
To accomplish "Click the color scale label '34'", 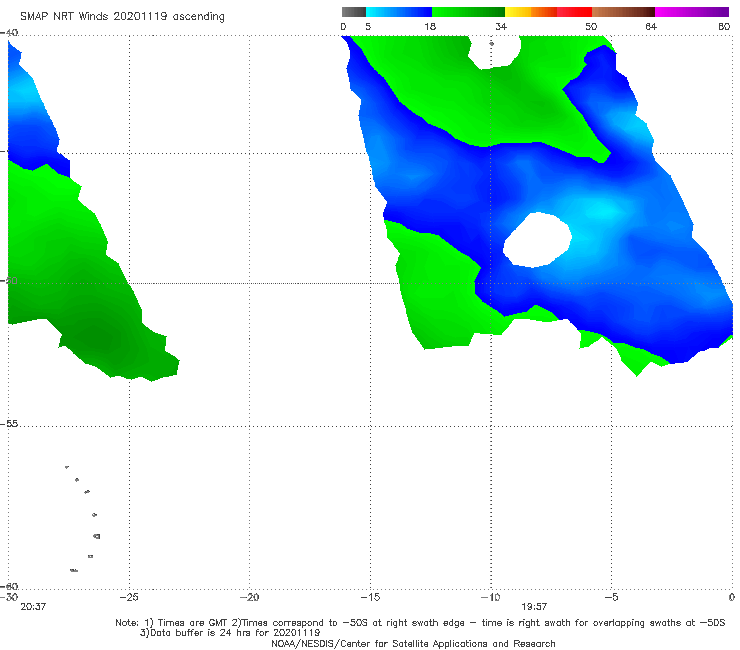I will (x=501, y=27).
